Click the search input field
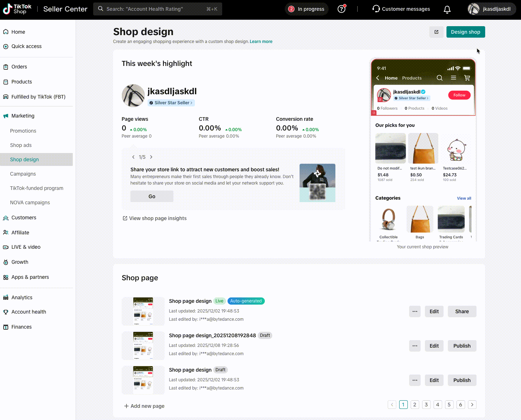The width and height of the screenshot is (521, 420). [158, 9]
